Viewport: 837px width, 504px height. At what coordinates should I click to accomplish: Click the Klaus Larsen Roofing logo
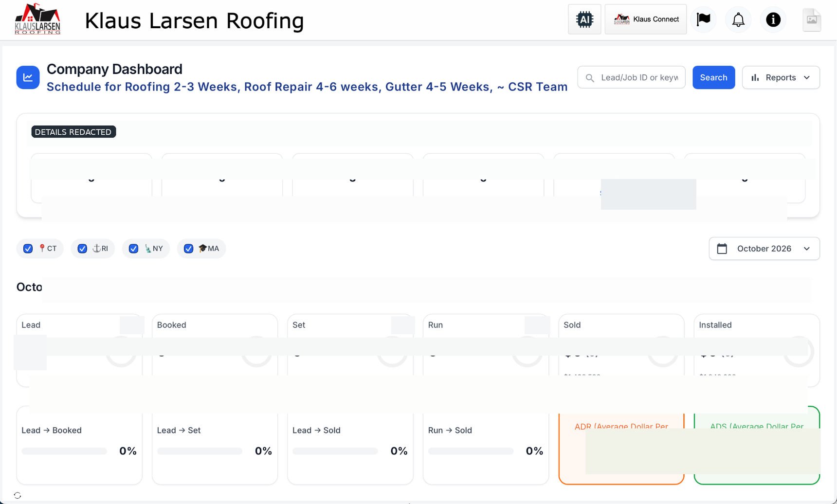click(37, 19)
